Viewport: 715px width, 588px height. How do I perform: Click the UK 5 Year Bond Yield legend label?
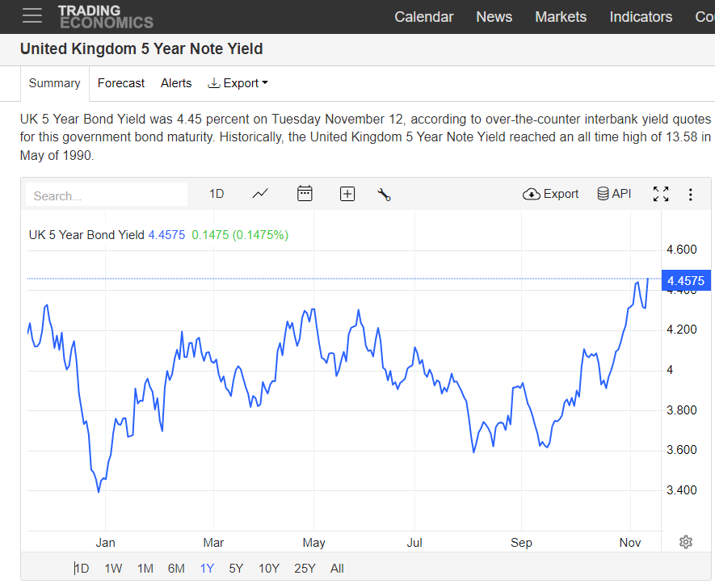tap(86, 235)
